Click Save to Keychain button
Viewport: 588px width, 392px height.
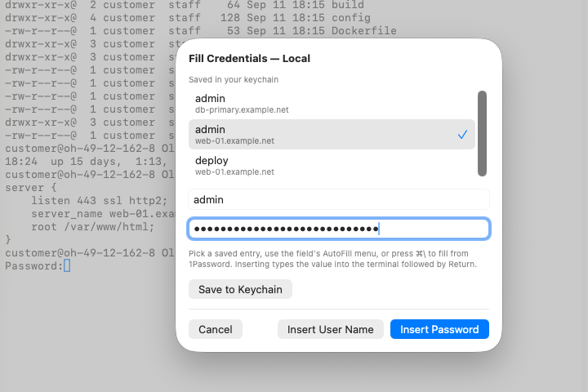240,289
